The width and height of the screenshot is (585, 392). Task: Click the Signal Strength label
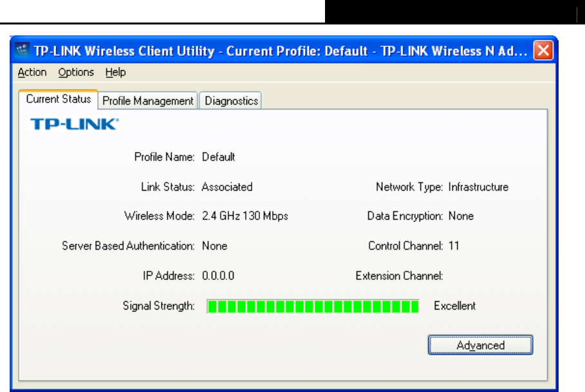(158, 306)
